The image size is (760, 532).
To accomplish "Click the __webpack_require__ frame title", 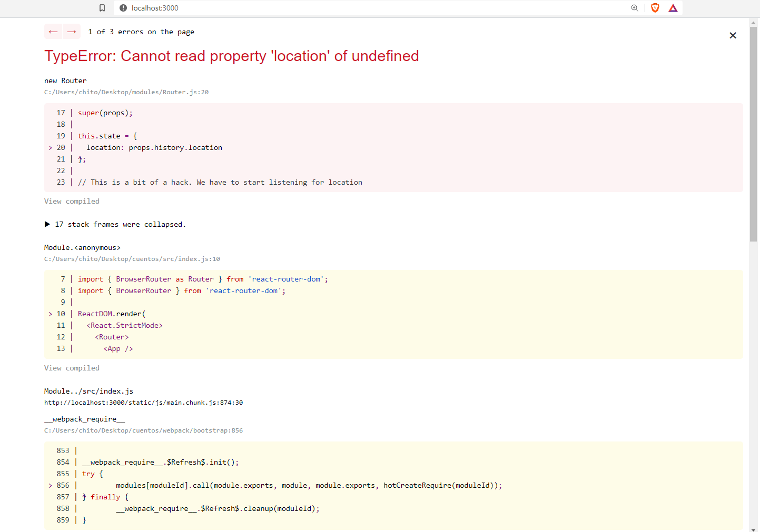I will pos(84,419).
